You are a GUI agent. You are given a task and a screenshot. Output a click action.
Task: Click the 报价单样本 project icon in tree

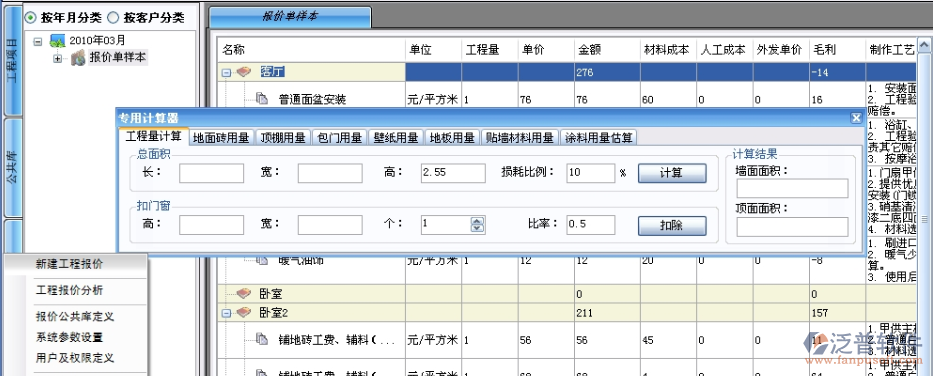click(x=78, y=58)
